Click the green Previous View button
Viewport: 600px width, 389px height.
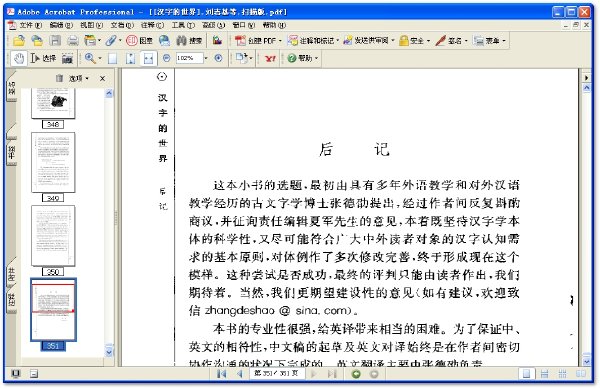point(356,374)
